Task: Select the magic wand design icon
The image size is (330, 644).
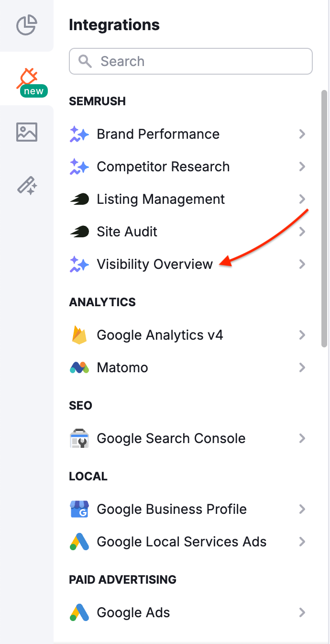Action: 26,186
